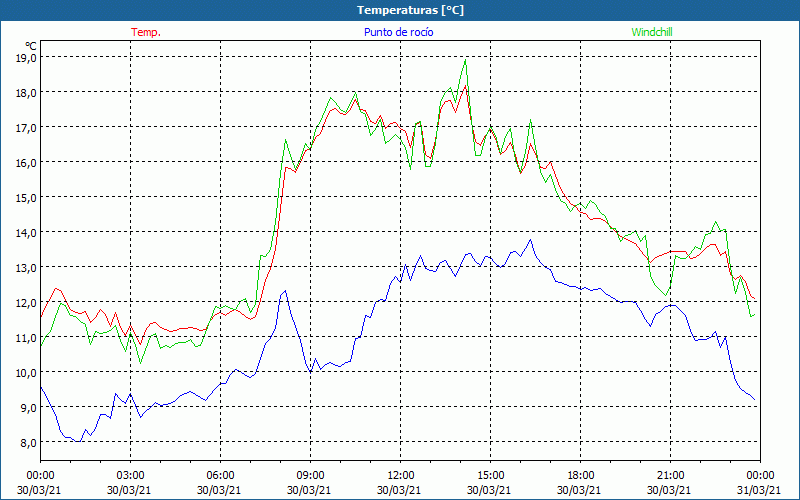This screenshot has width=800, height=500.
Task: Click the 21:00 time axis label
Action: point(670,476)
